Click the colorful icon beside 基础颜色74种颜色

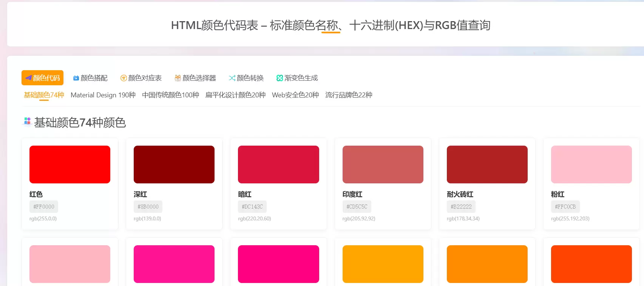[x=27, y=121]
